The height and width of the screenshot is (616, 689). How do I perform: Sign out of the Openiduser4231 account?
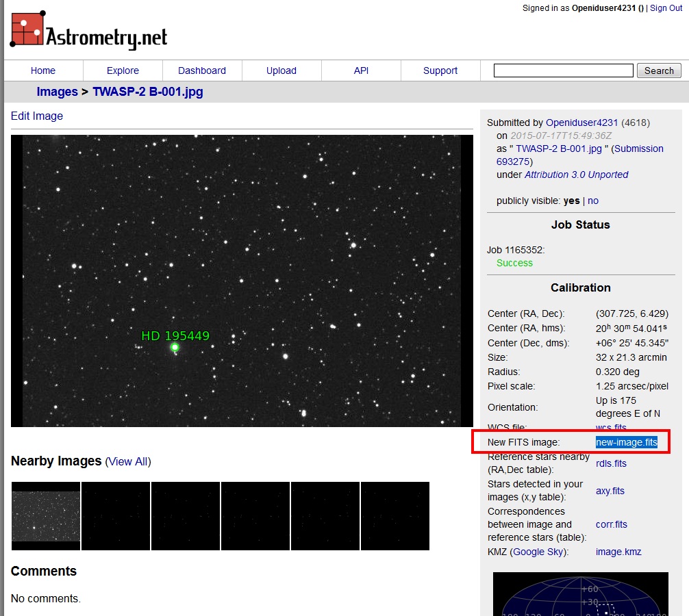pyautogui.click(x=665, y=8)
